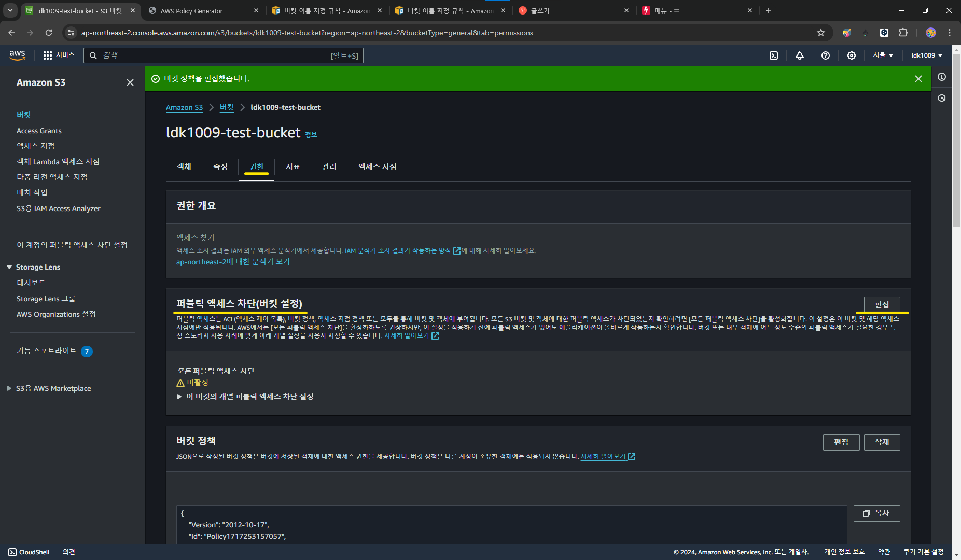
Task: Open 자세히 알아보기 link in bucket policy section
Action: tap(608, 457)
